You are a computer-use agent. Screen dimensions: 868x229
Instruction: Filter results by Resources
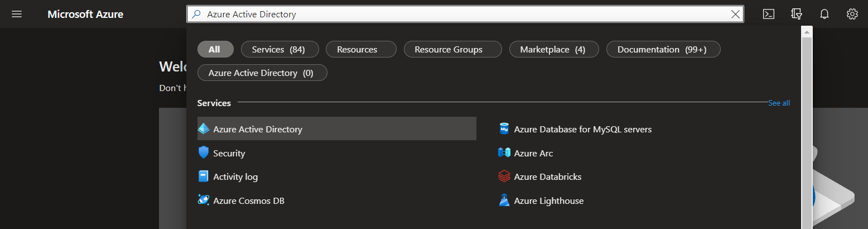pyautogui.click(x=361, y=49)
